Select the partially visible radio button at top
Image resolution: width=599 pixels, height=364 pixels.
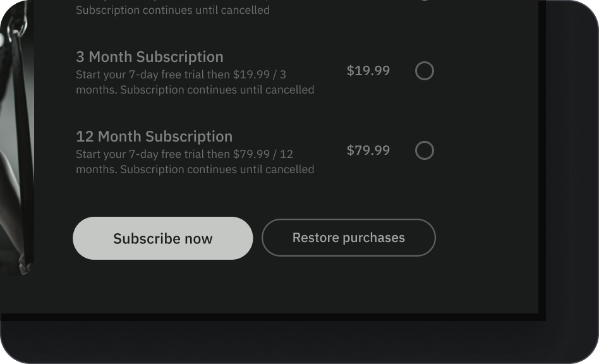point(425,1)
